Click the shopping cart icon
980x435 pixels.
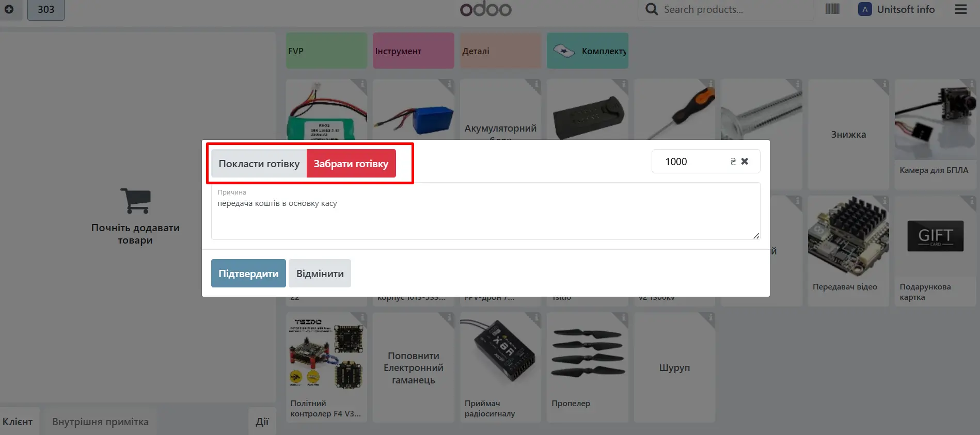click(x=135, y=201)
